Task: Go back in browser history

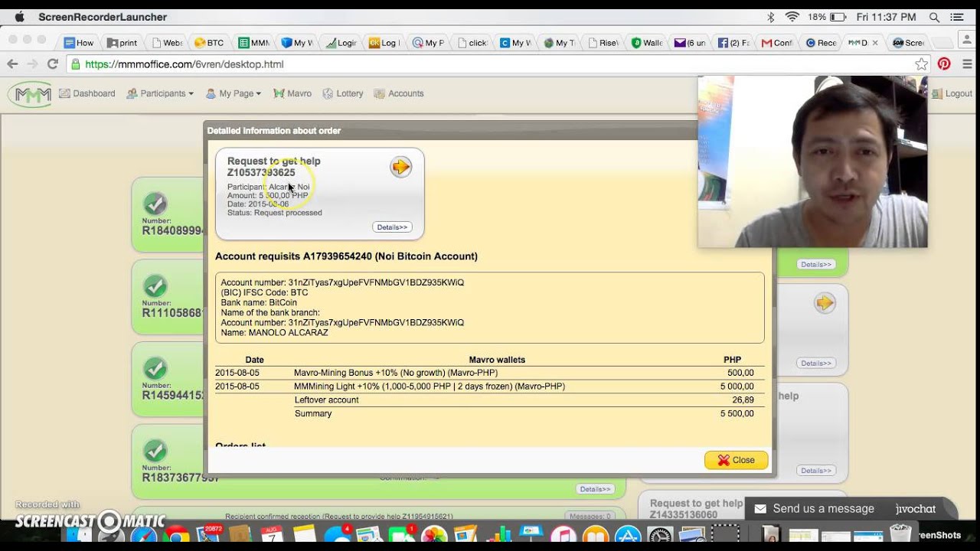Action: click(12, 64)
